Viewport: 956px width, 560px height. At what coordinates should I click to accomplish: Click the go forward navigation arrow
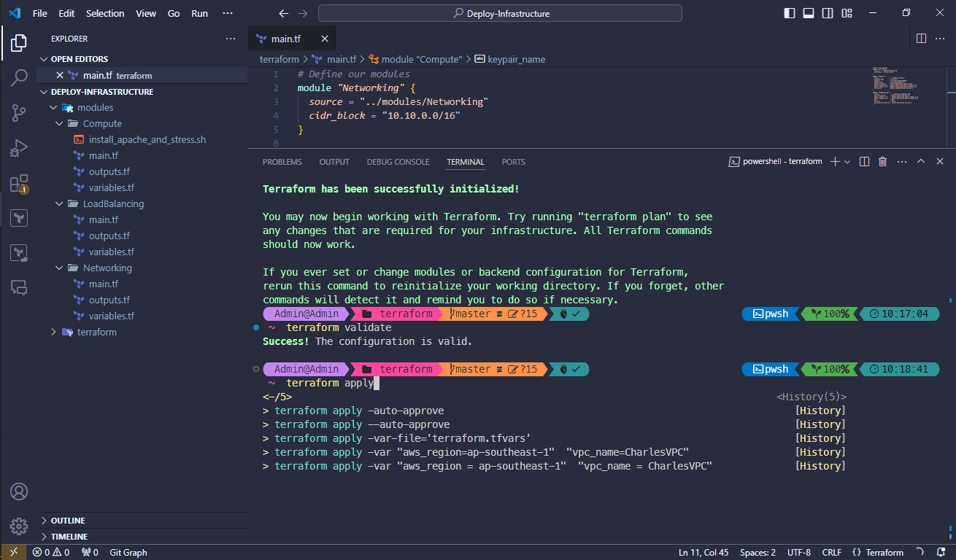(304, 13)
